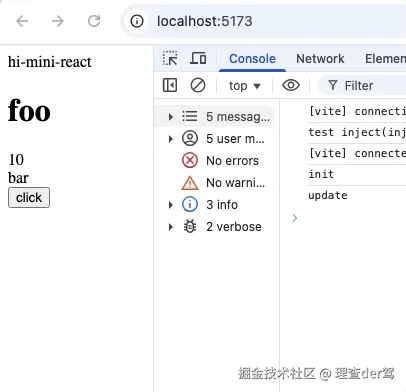Clear the console with the clear icon
The image size is (406, 392).
click(198, 85)
